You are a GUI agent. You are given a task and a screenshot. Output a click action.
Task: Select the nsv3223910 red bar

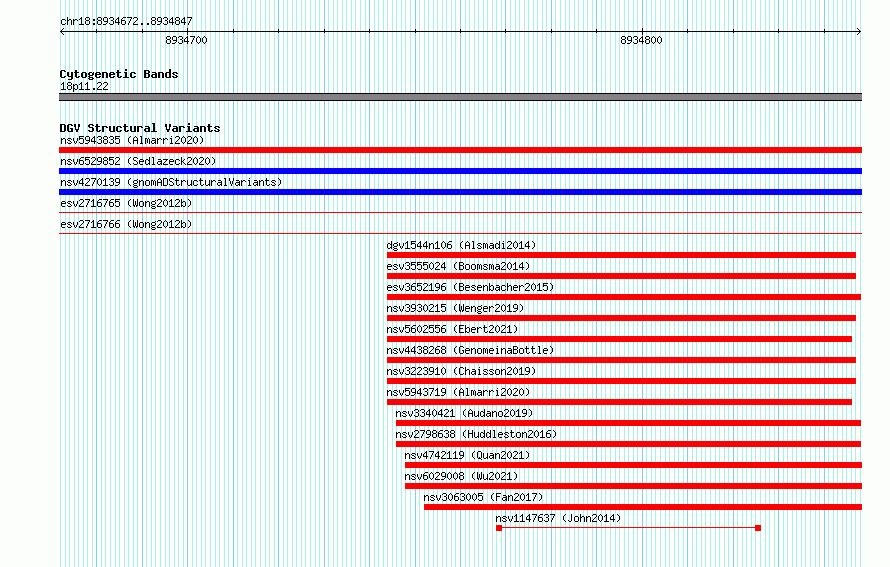click(621, 381)
